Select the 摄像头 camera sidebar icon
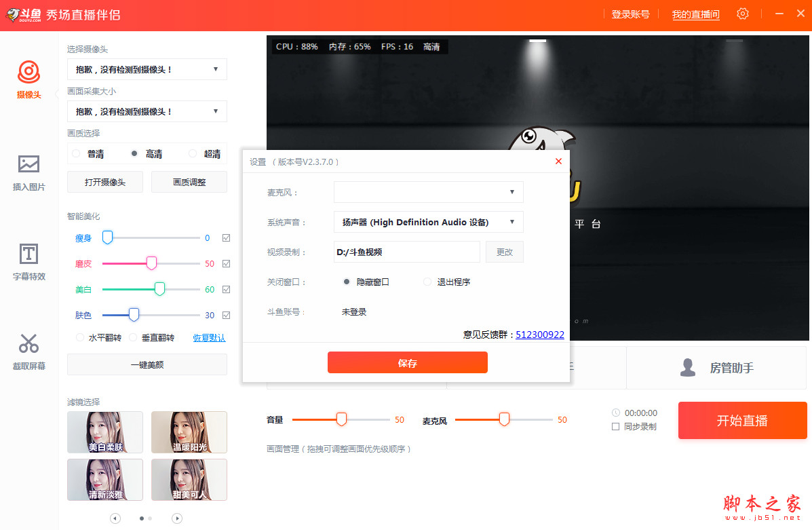Screen dimensions: 812x530 28,71
